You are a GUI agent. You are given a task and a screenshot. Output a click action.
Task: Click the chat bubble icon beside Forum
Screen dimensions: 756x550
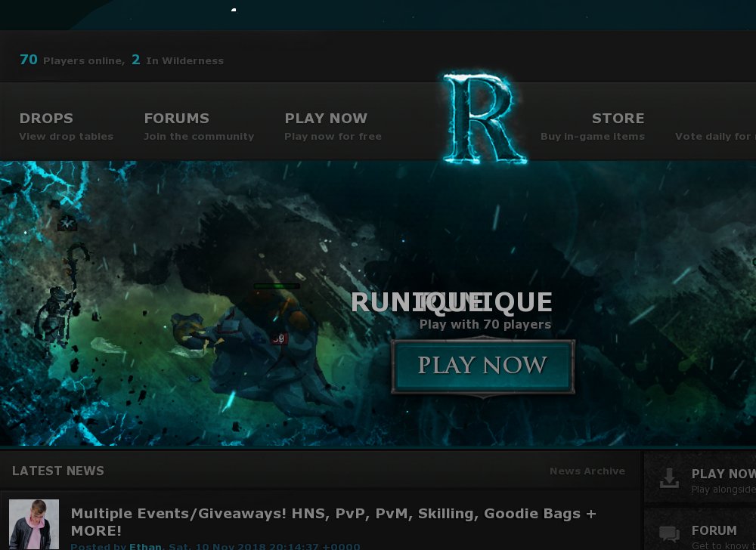tap(669, 535)
